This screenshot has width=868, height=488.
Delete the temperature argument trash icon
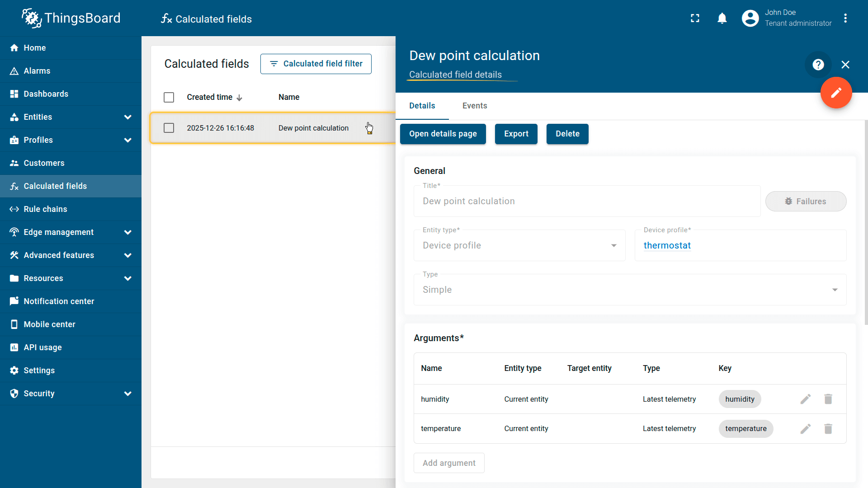coord(828,428)
